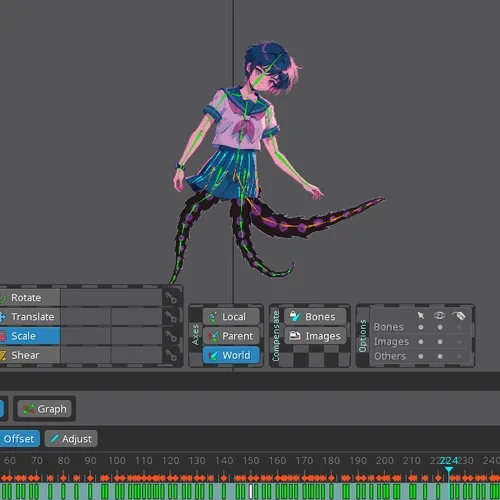The image size is (500, 500).
Task: Toggle Bones visibility dot under eye icon
Action: 440,327
